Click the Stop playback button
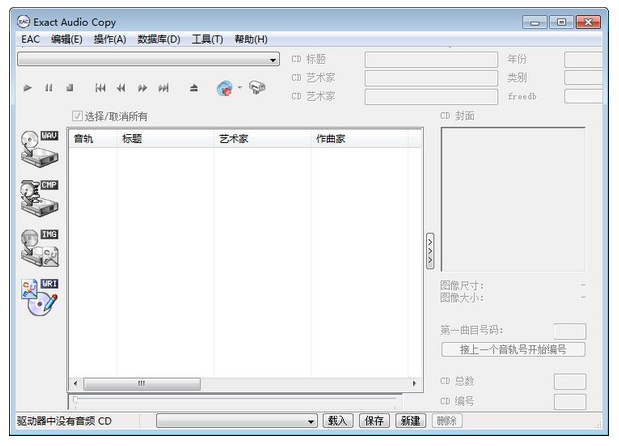The height and width of the screenshot is (446, 619). [70, 88]
